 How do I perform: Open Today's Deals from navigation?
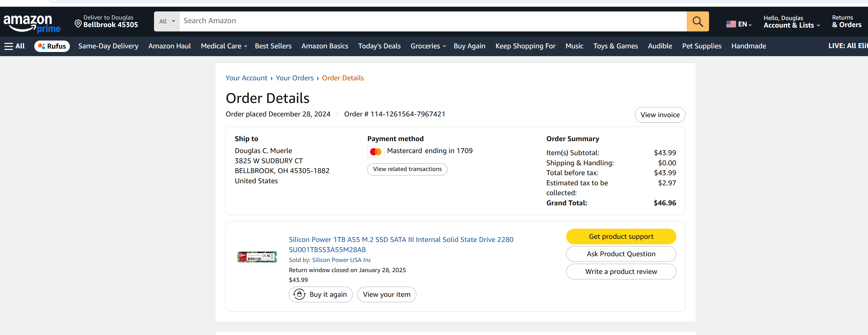click(x=379, y=46)
